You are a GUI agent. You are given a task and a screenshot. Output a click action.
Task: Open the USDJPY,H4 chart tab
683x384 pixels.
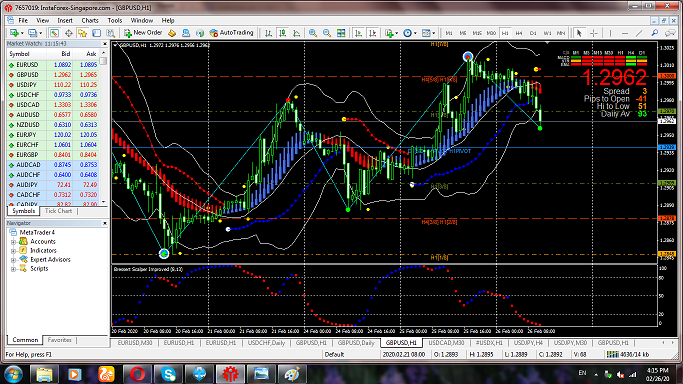528,343
